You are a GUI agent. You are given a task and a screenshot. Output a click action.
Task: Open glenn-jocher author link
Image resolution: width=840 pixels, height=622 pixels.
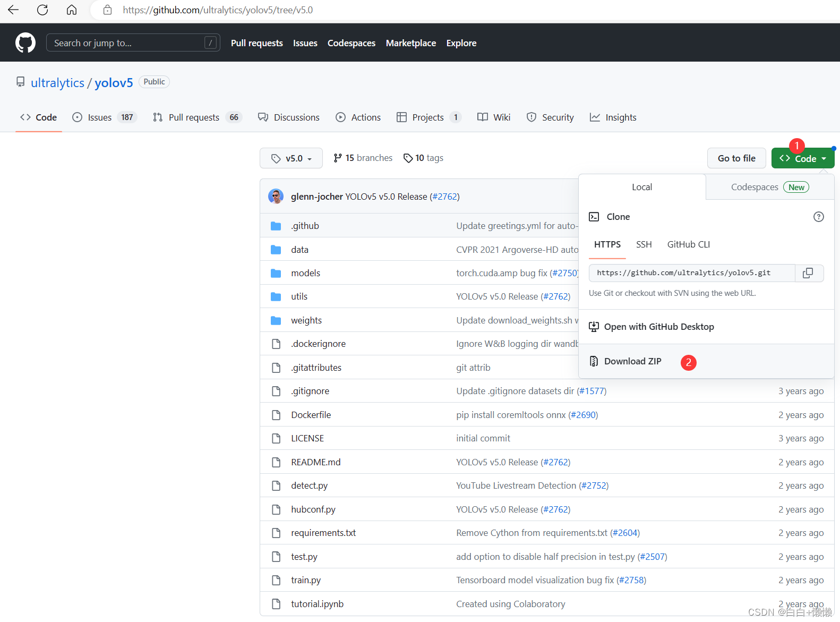[x=317, y=197]
